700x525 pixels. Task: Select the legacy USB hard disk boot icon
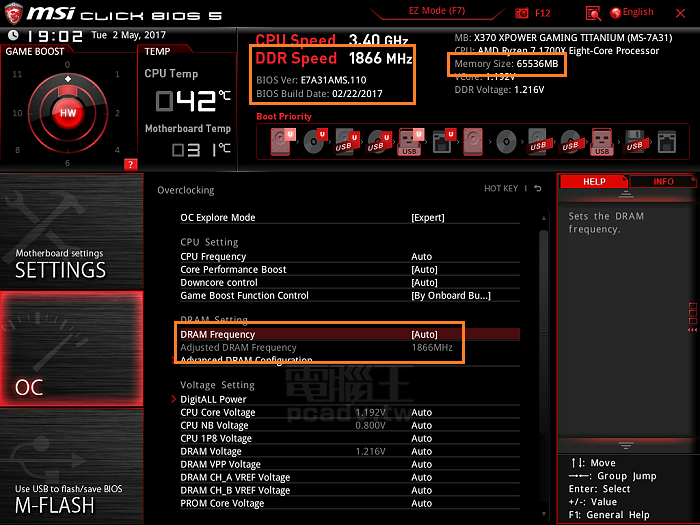(538, 142)
